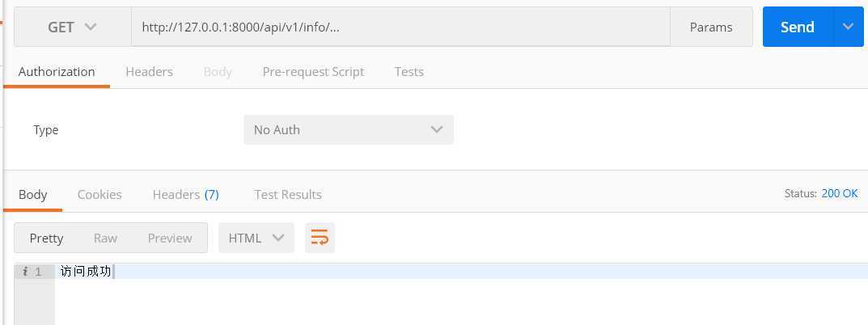The image size is (868, 325).
Task: Open the Params button
Action: point(711,27)
